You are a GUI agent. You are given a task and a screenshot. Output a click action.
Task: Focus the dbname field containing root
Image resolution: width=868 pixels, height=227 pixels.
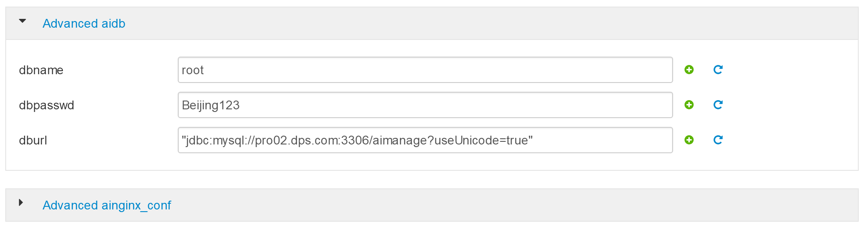coord(425,70)
